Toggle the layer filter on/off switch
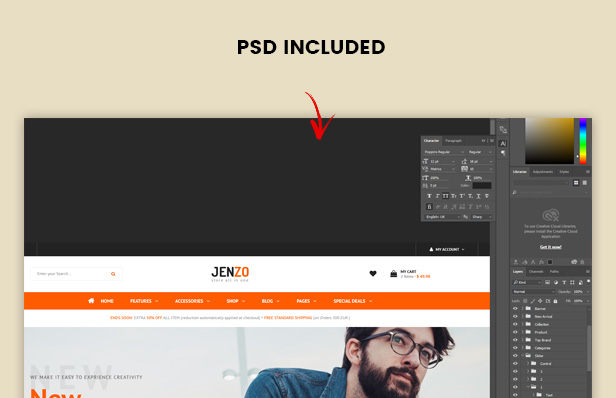The image size is (616, 398). pos(588,282)
